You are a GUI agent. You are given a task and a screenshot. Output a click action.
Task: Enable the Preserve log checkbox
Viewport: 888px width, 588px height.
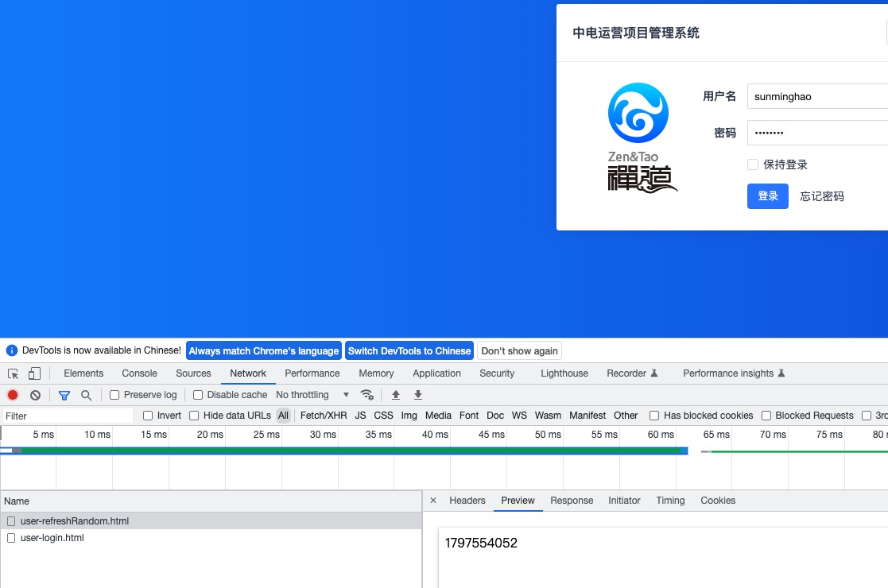tap(114, 395)
